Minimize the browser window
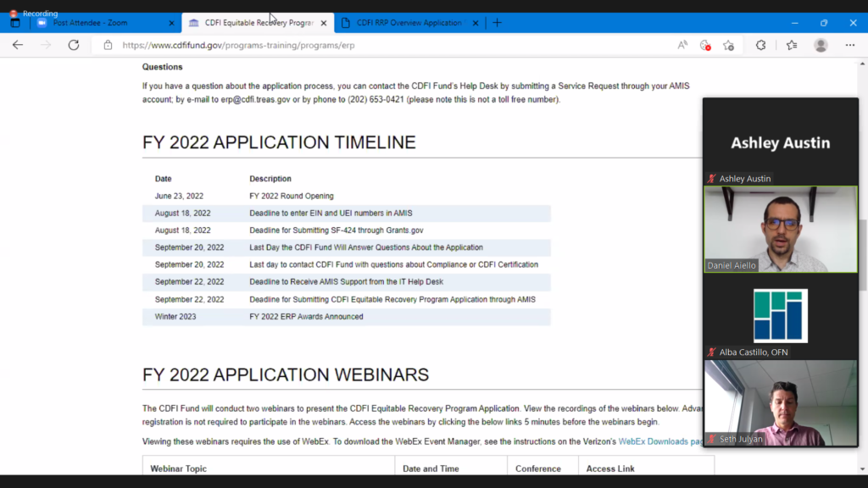The image size is (868, 488). [x=795, y=23]
